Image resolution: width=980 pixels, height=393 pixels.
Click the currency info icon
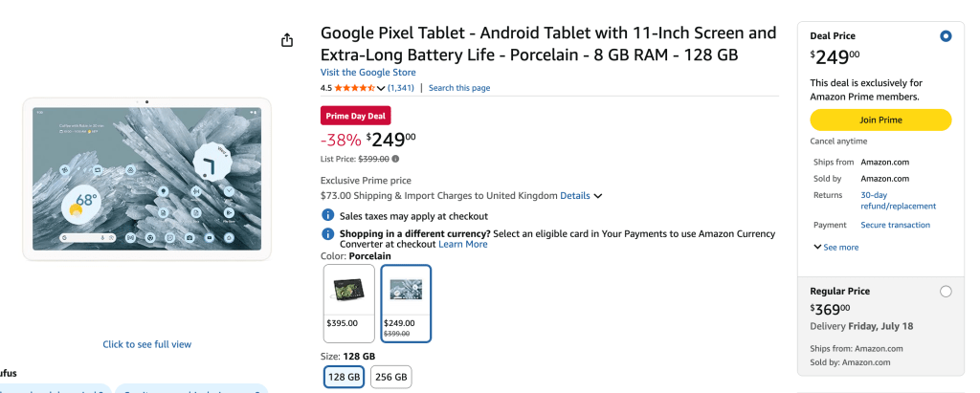point(327,233)
